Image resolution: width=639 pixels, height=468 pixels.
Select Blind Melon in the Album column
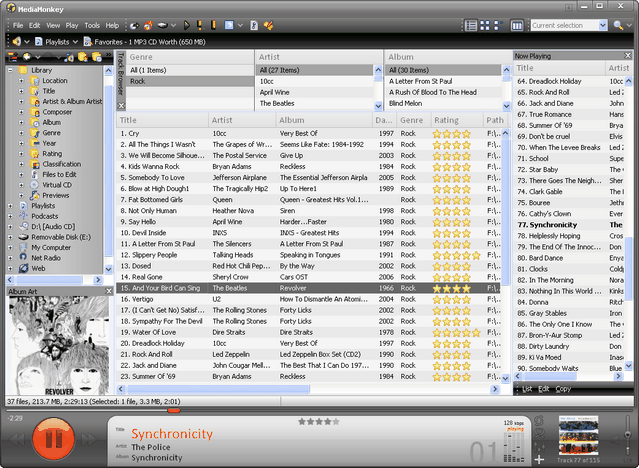443,103
